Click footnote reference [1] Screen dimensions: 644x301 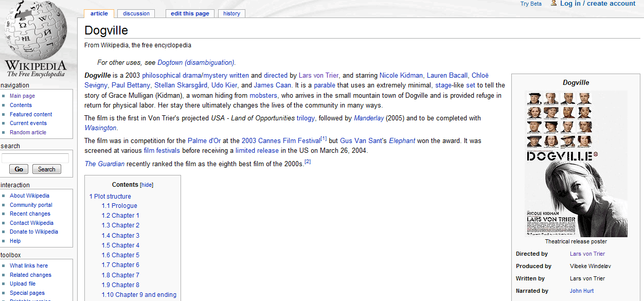pyautogui.click(x=324, y=138)
